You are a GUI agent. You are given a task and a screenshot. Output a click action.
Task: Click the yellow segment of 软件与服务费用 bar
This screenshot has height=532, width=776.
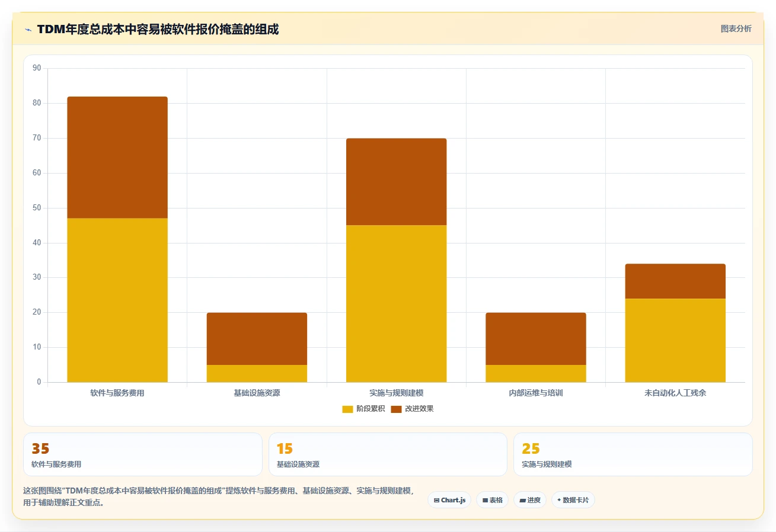[x=117, y=300]
